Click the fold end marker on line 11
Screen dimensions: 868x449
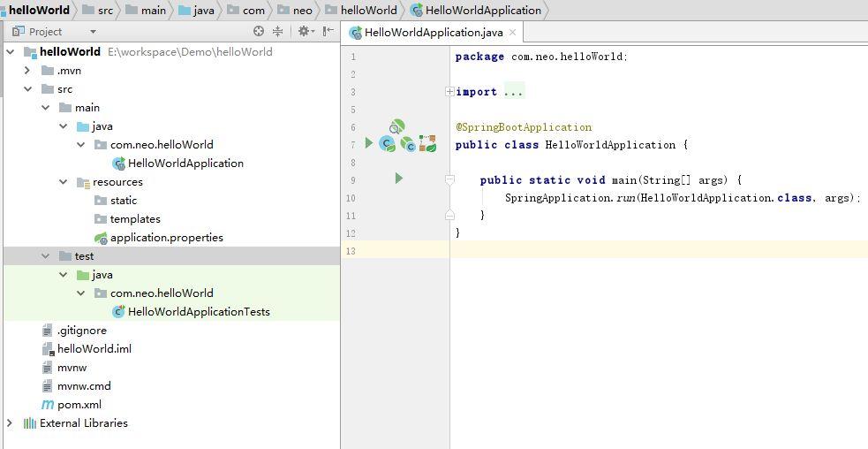pyautogui.click(x=449, y=215)
